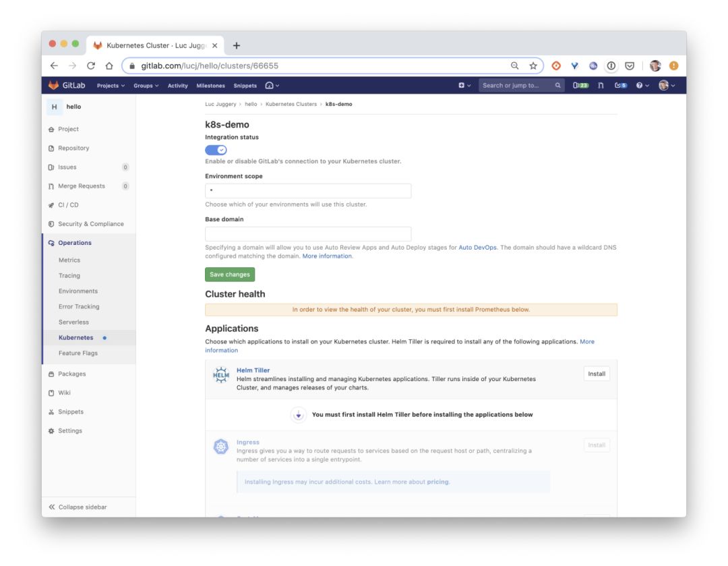Click hello in the breadcrumb
Screen dimensions: 728x566
point(251,104)
